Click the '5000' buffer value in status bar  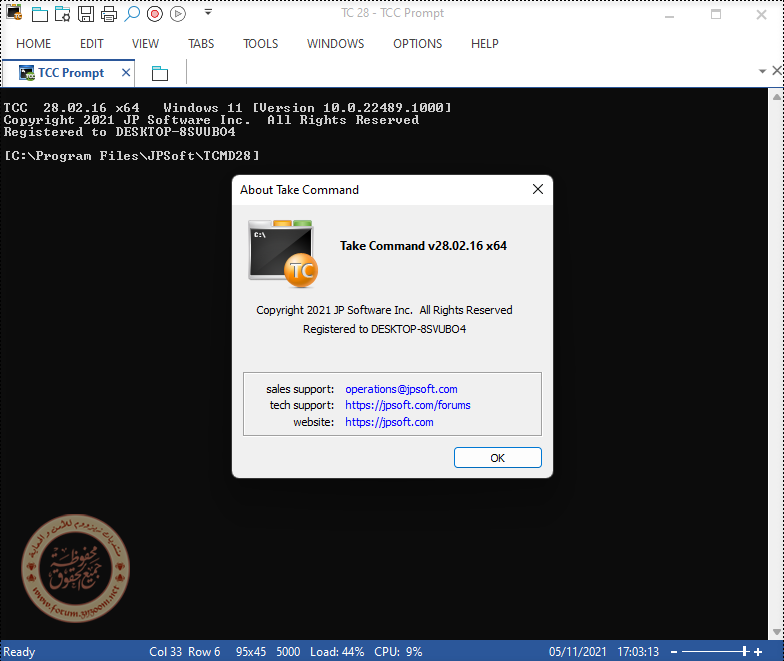click(x=288, y=652)
